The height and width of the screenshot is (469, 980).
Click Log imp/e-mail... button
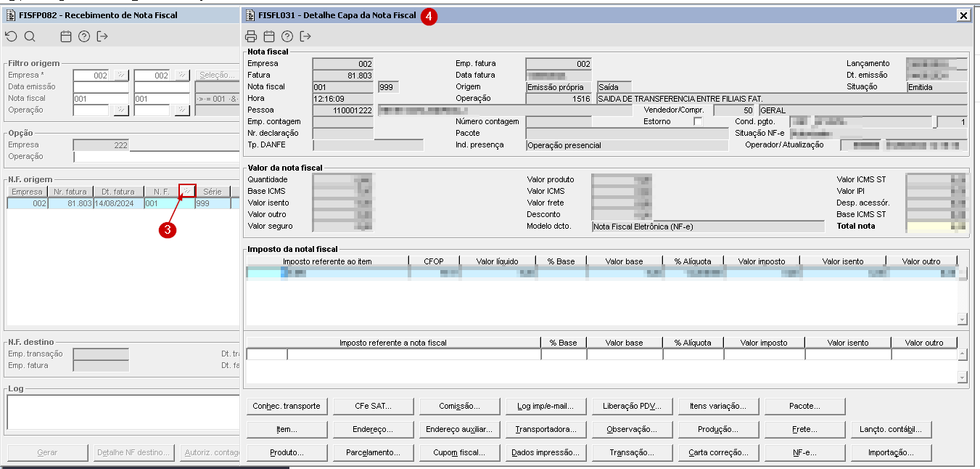(545, 406)
